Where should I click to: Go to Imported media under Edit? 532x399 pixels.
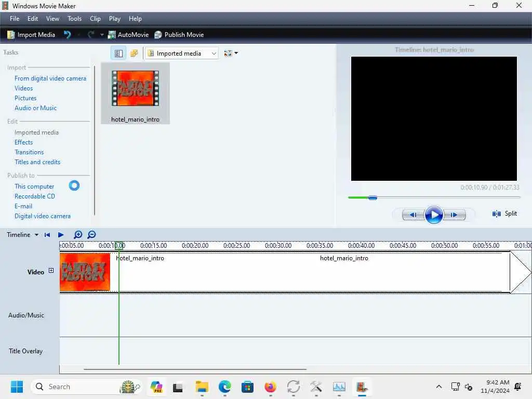point(37,132)
